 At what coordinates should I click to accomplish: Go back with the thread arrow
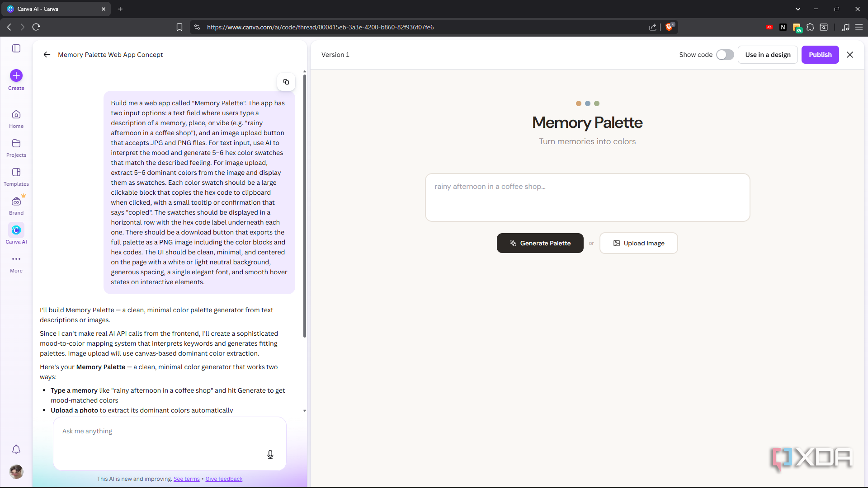tap(47, 55)
